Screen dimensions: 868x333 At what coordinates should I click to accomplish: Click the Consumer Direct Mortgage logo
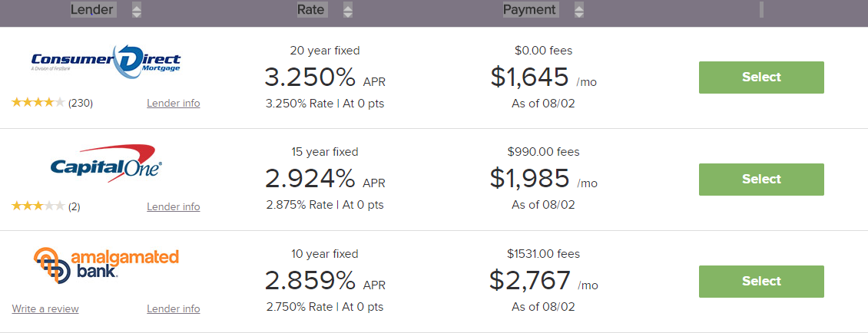(106, 61)
